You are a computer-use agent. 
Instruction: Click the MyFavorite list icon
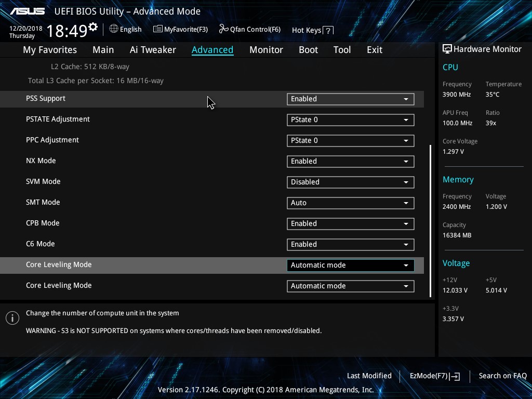(x=158, y=29)
